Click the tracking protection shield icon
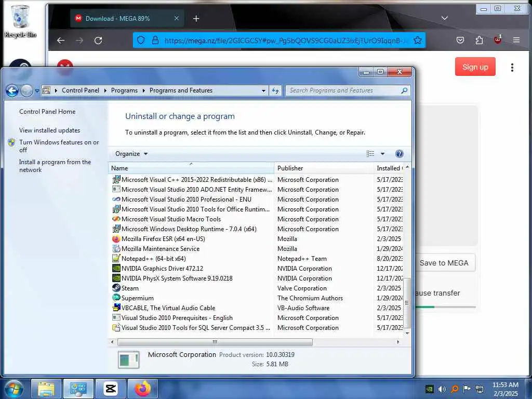532x399 pixels. click(141, 41)
